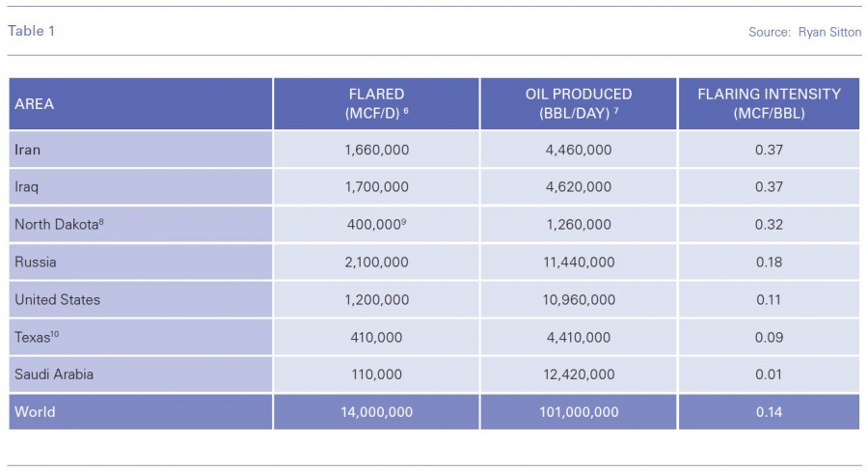
Task: Click the Source: Ryan Sitton text
Action: 804,32
